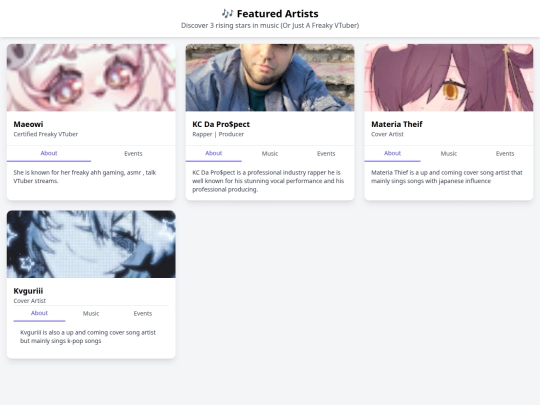Click 'Cover Artist' under Kvguriii
Viewport: 540px width, 405px height.
[30, 301]
